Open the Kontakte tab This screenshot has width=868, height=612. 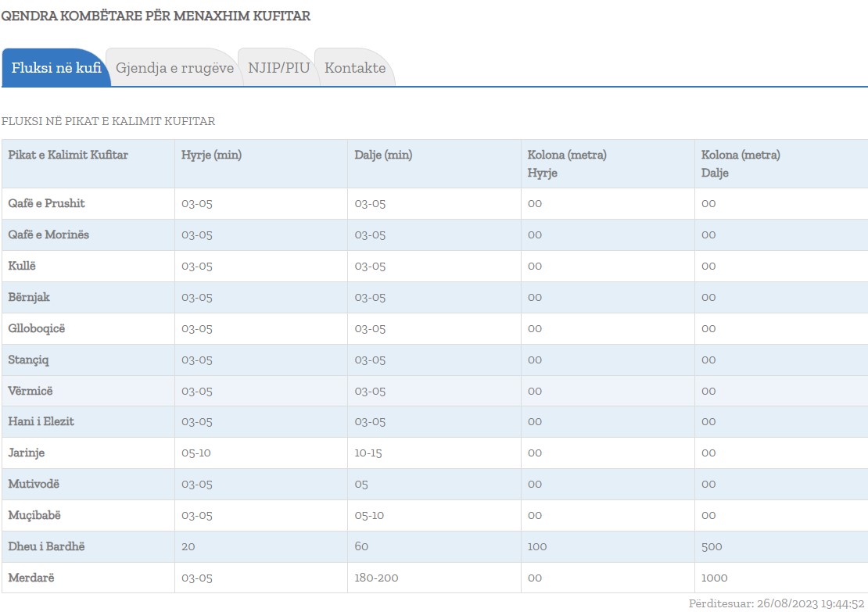pyautogui.click(x=355, y=68)
